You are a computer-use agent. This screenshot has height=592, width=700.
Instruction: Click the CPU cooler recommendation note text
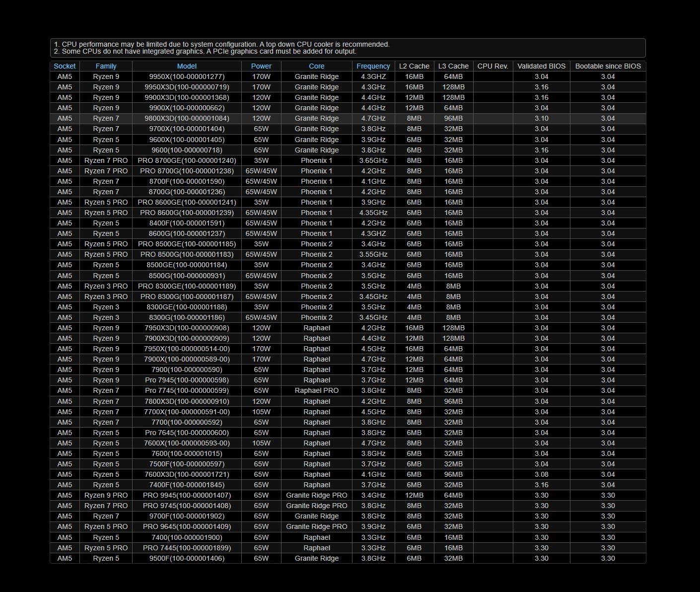pyautogui.click(x=221, y=44)
